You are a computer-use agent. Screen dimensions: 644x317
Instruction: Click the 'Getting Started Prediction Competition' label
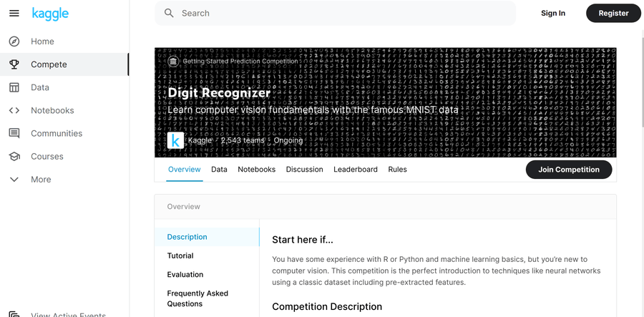[240, 62]
